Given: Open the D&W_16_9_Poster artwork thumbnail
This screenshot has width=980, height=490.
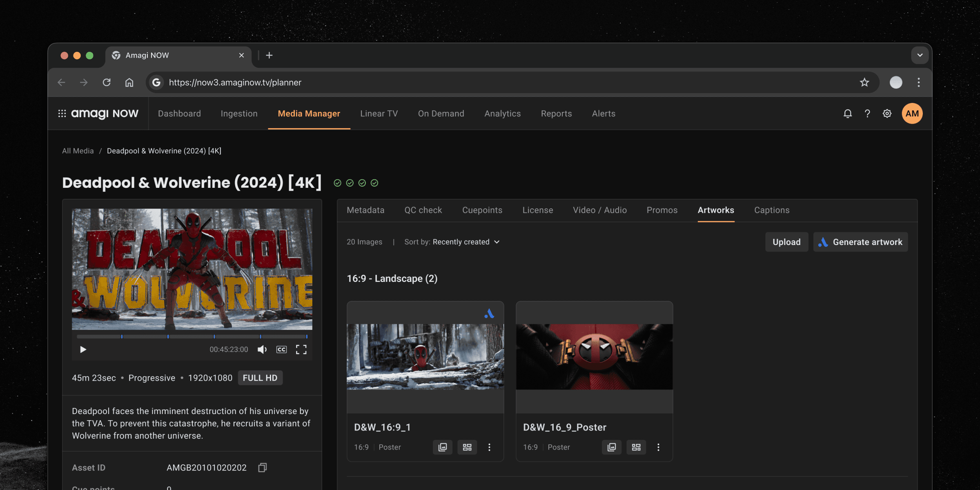Looking at the screenshot, I should [594, 357].
